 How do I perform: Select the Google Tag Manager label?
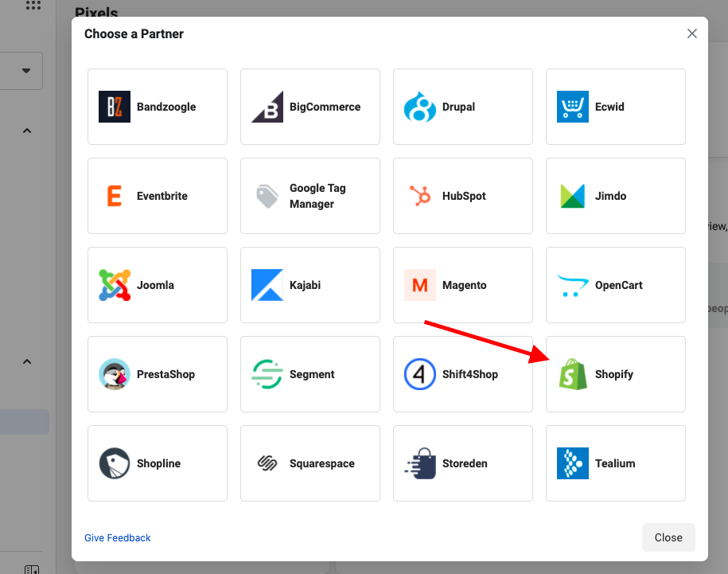pyautogui.click(x=317, y=196)
